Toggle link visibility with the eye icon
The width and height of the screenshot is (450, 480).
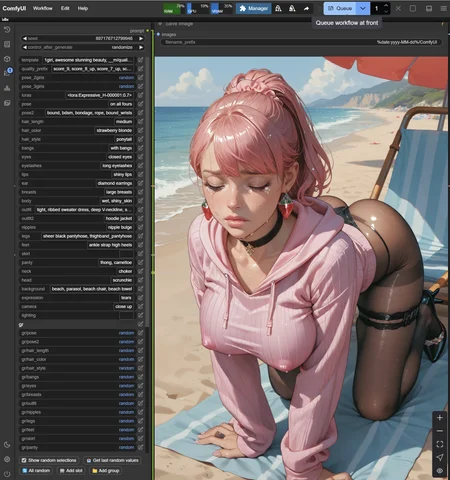click(440, 471)
